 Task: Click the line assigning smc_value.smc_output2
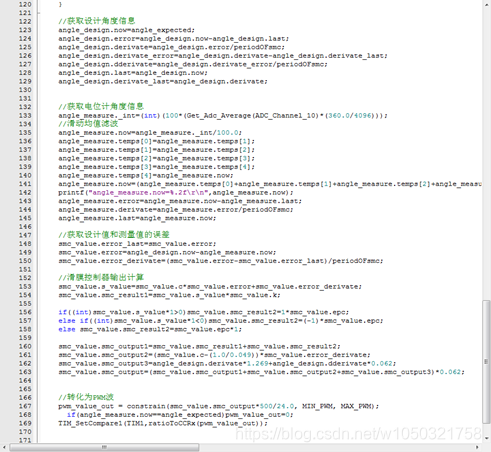214,355
